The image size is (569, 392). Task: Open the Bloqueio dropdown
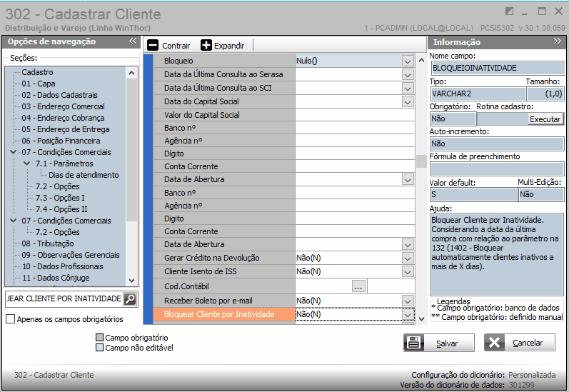[x=408, y=61]
